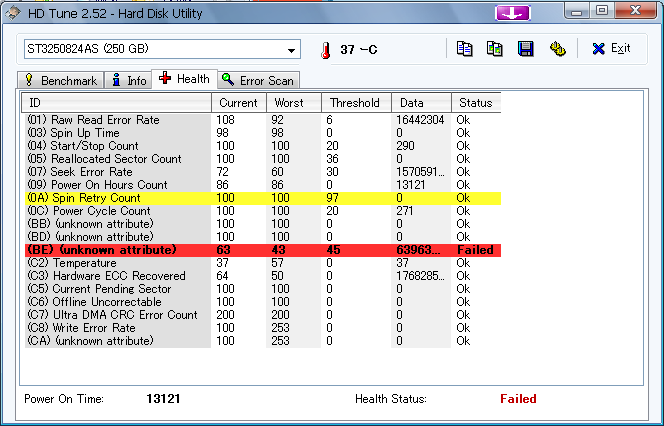The image size is (664, 426).
Task: Click data value 290 in Start/Stop row
Action: 405,146
